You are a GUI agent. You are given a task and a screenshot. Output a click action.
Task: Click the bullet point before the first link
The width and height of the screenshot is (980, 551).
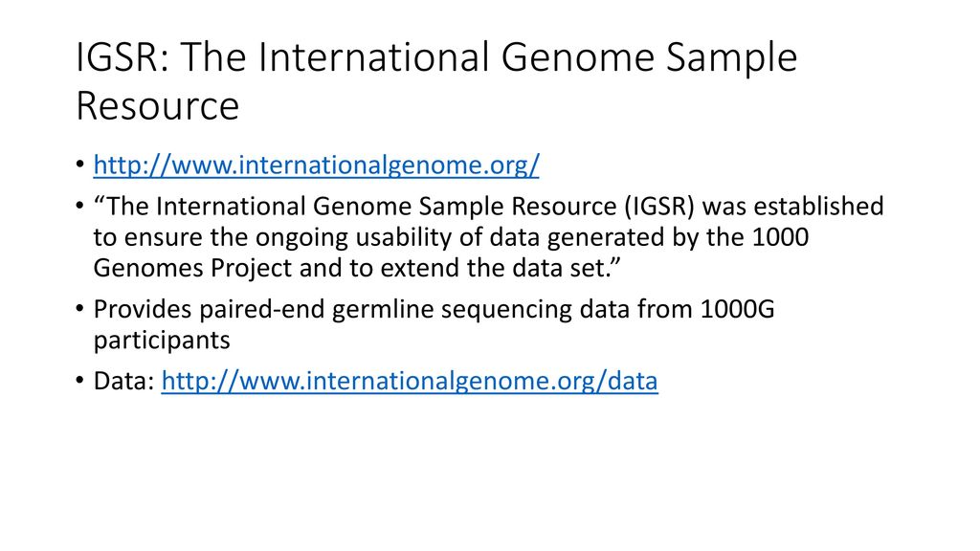(x=79, y=165)
